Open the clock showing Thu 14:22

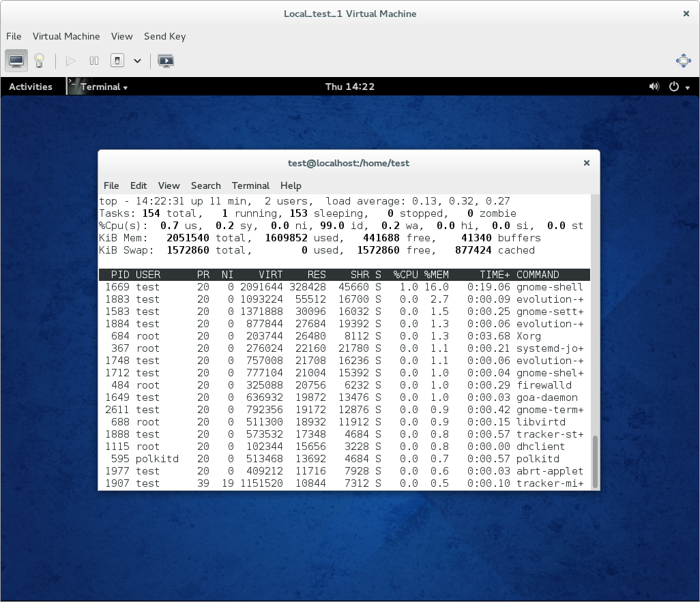[350, 87]
